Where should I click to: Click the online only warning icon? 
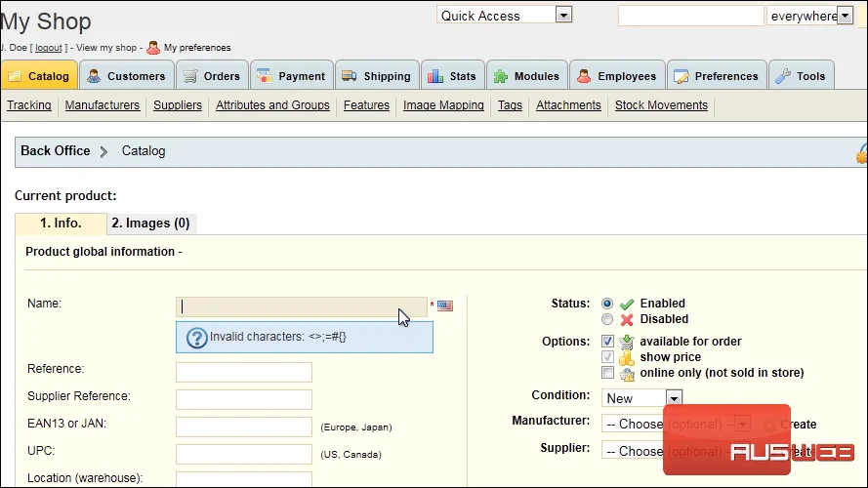click(627, 374)
